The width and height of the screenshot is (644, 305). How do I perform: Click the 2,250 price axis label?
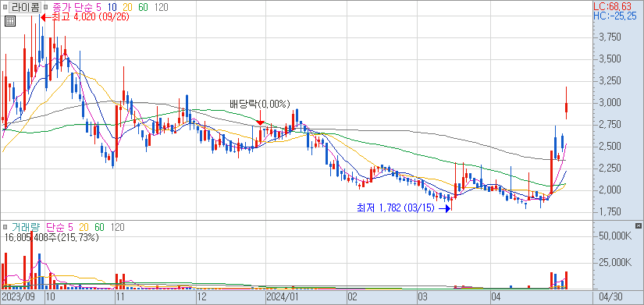610,168
